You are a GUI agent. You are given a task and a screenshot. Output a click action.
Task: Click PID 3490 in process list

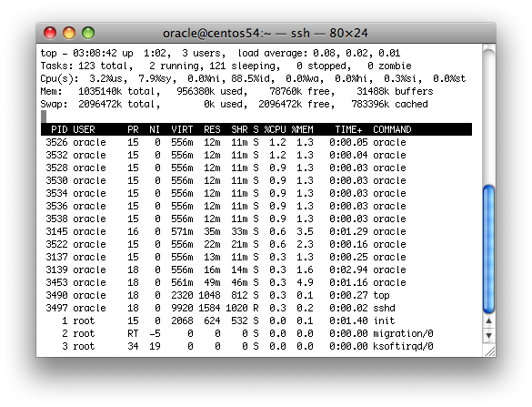click(56, 295)
